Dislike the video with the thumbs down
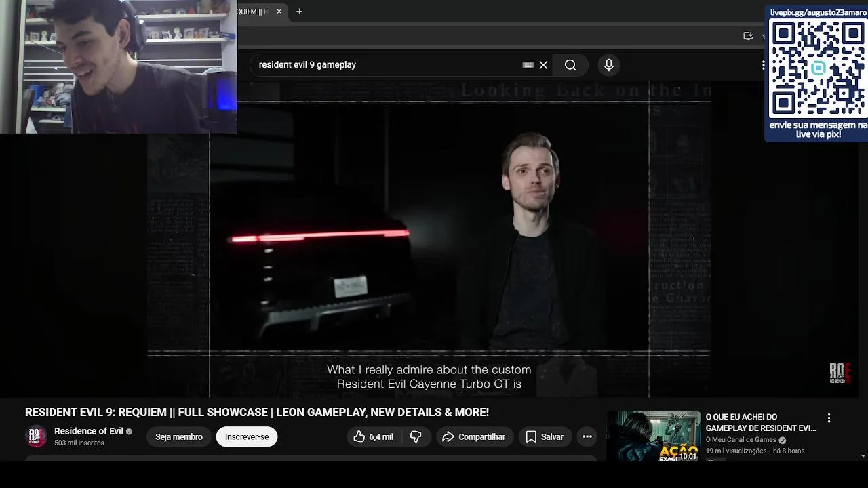Screen dimensions: 868x488 (416, 437)
